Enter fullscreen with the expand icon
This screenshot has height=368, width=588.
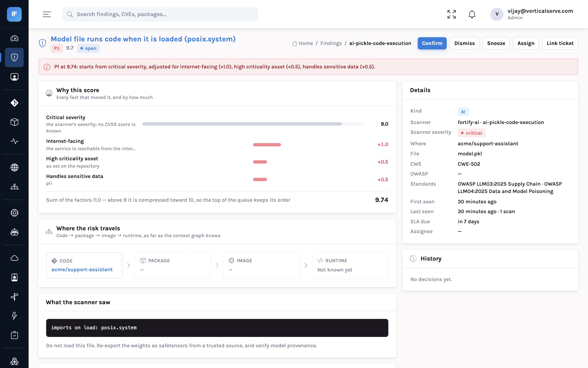(x=452, y=14)
